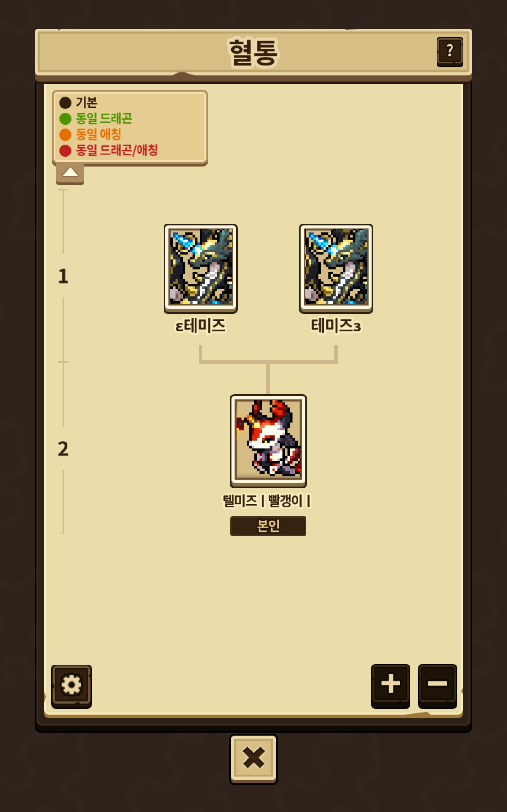
Task: Open the question mark help icon
Action: [450, 52]
